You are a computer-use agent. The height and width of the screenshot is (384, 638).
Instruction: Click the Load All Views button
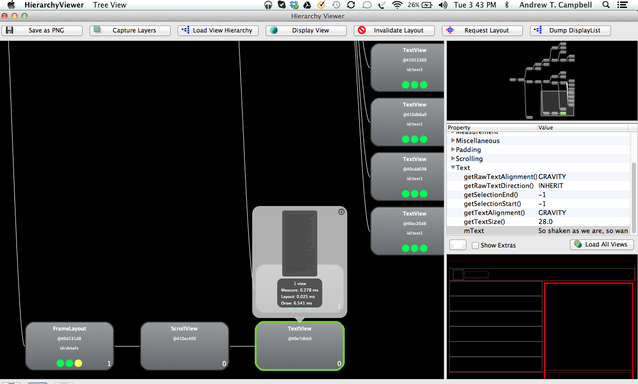[x=601, y=244]
